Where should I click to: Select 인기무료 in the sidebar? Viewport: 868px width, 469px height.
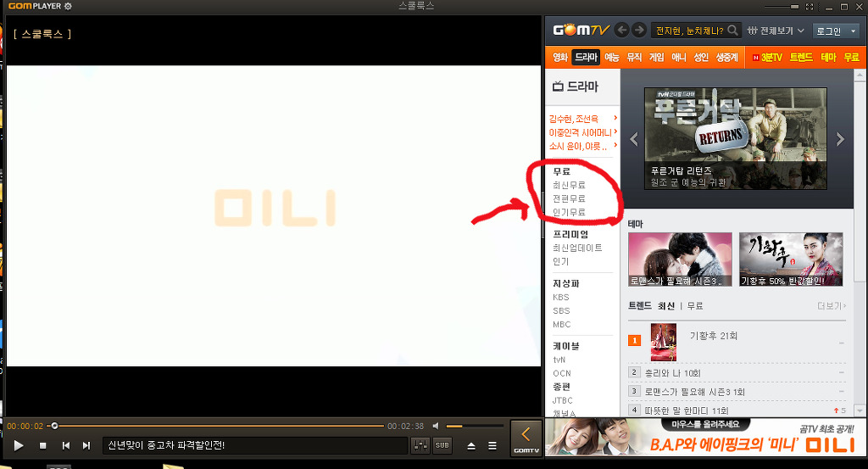tap(569, 212)
